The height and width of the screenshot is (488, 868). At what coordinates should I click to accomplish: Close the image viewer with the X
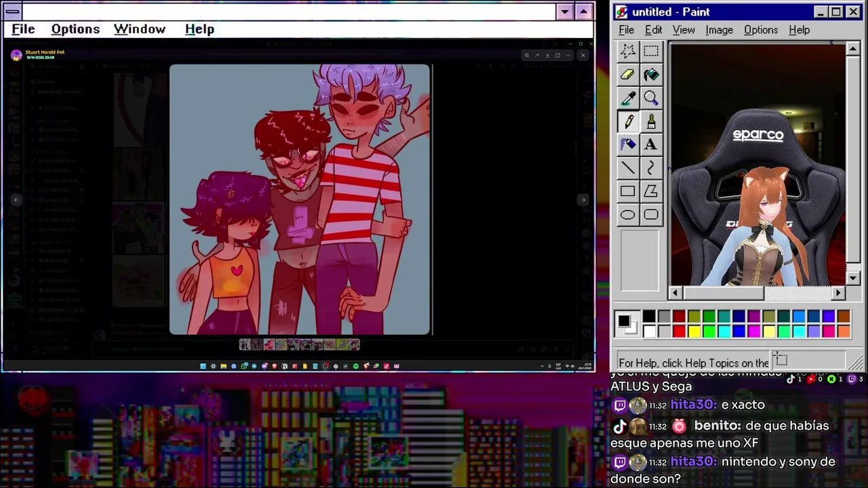pyautogui.click(x=583, y=56)
